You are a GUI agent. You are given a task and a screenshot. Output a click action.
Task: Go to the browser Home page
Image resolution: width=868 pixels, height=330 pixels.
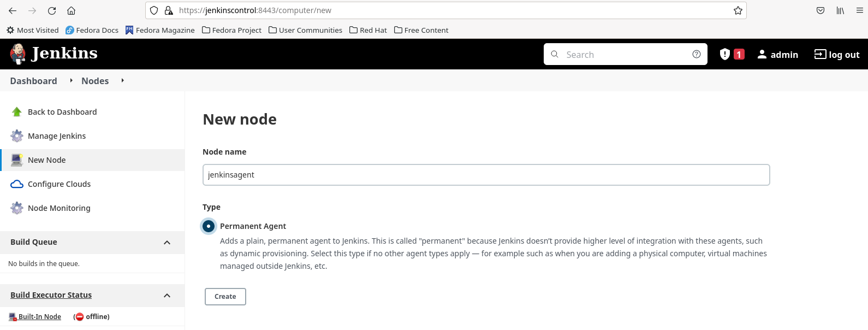[71, 10]
